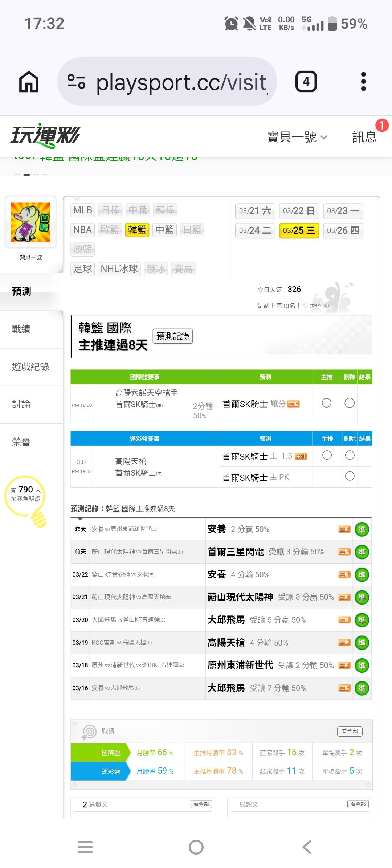Select 主推 radio for 首爾SK騎士 讓分
This screenshot has height=868, width=392.
[327, 403]
